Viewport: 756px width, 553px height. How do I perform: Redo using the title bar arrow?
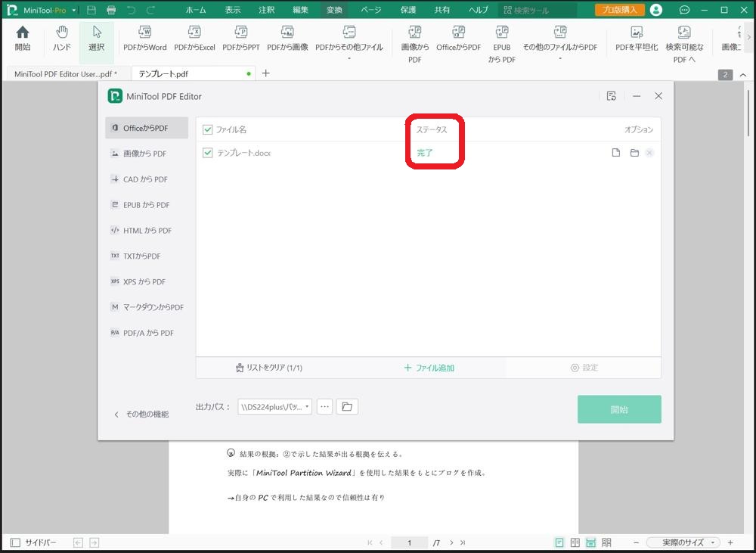[151, 10]
